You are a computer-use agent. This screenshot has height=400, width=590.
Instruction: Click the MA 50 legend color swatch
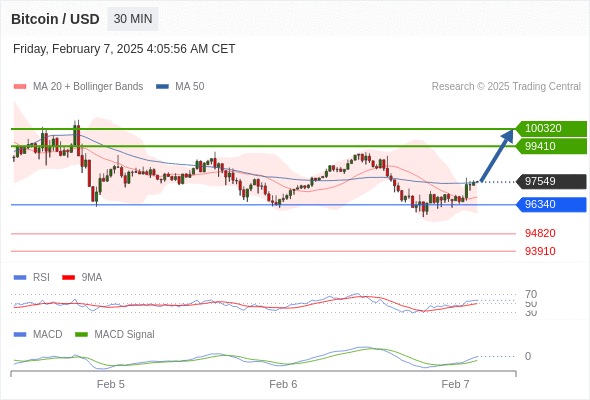162,87
